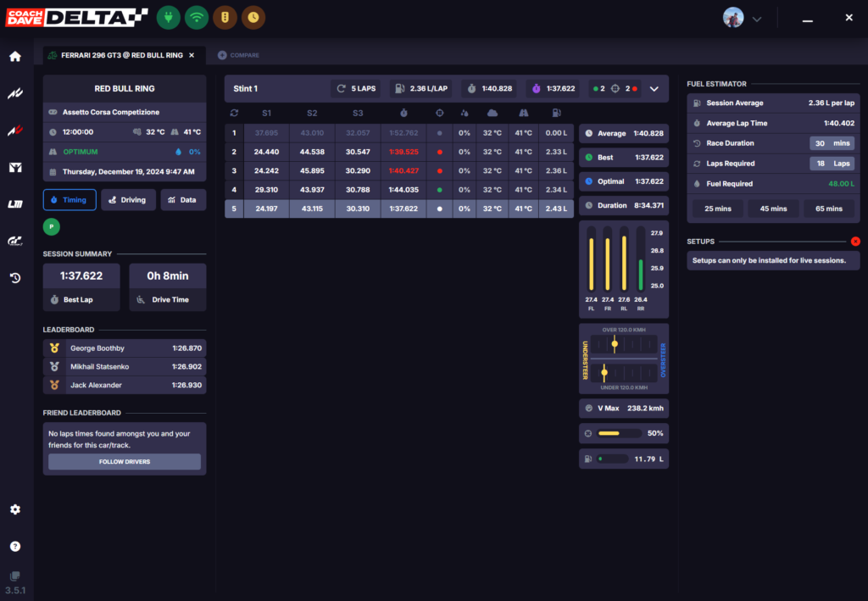Click the red Setups error icon

tap(854, 242)
